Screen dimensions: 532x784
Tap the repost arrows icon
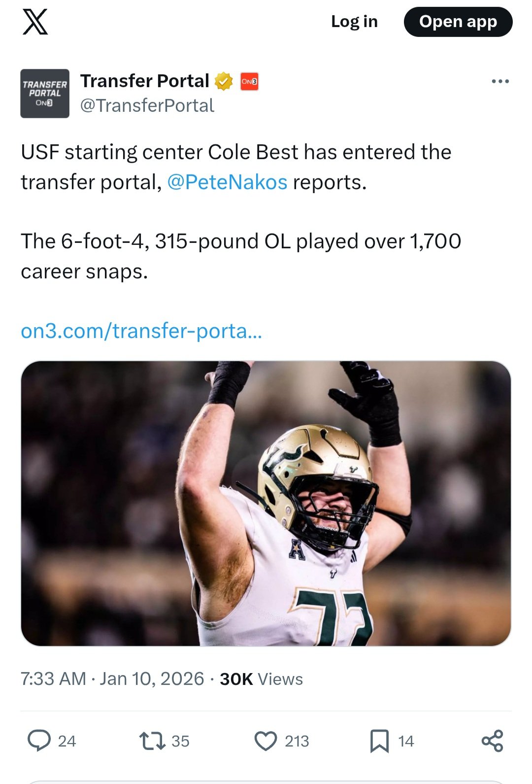pos(152,741)
